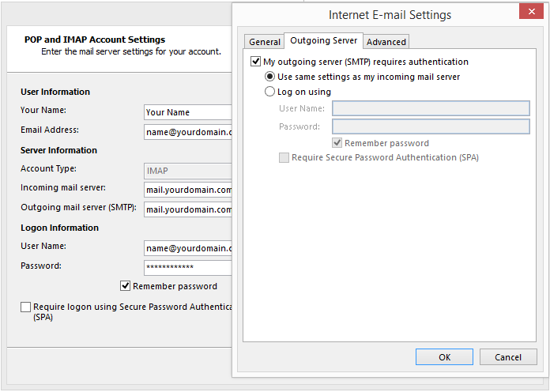
Task: Select the Outgoing mail server (SMTP) field
Action: [188, 209]
